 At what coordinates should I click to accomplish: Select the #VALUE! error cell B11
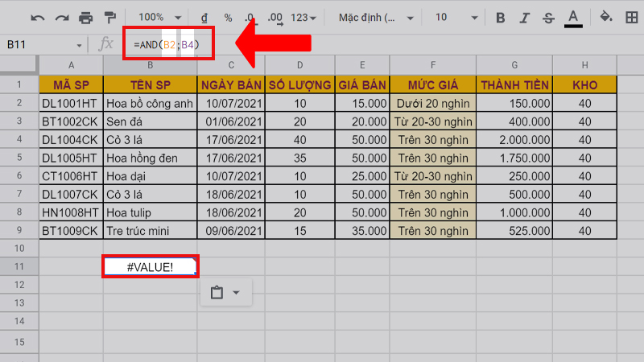click(151, 267)
